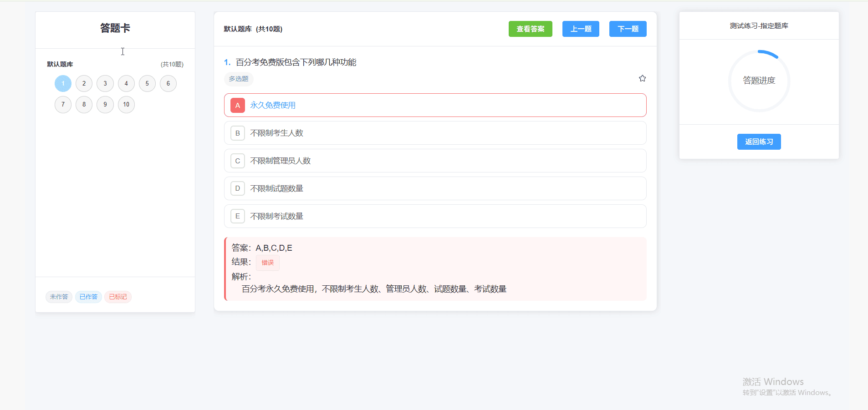This screenshot has height=410, width=868.
Task: Jump to question 2 in answer card
Action: click(84, 83)
